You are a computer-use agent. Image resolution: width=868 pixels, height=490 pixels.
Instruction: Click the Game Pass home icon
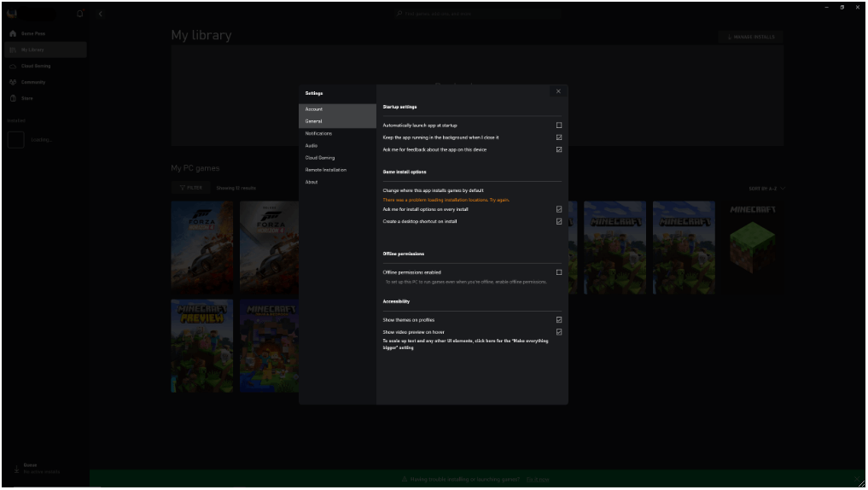click(13, 34)
